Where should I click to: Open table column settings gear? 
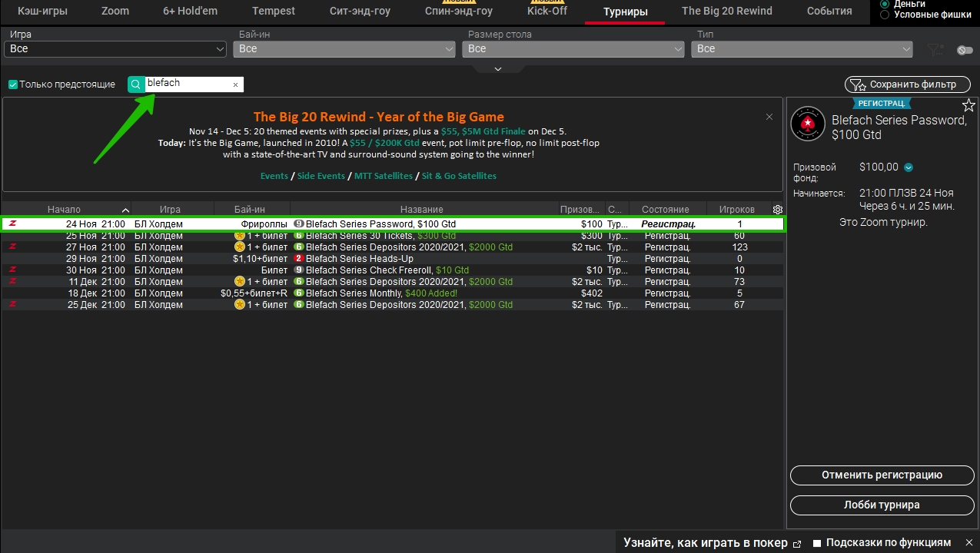pyautogui.click(x=777, y=209)
